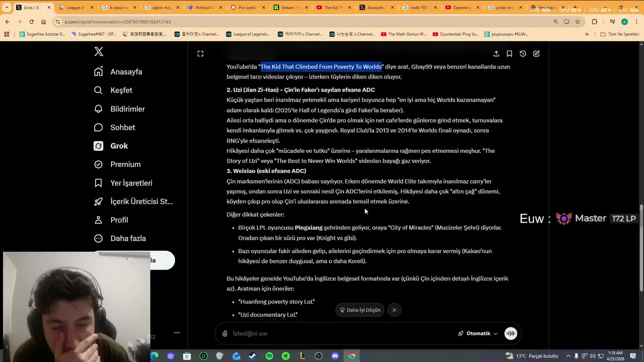Click the account more options ellipsis
This screenshot has height=362, width=644.
click(x=177, y=332)
